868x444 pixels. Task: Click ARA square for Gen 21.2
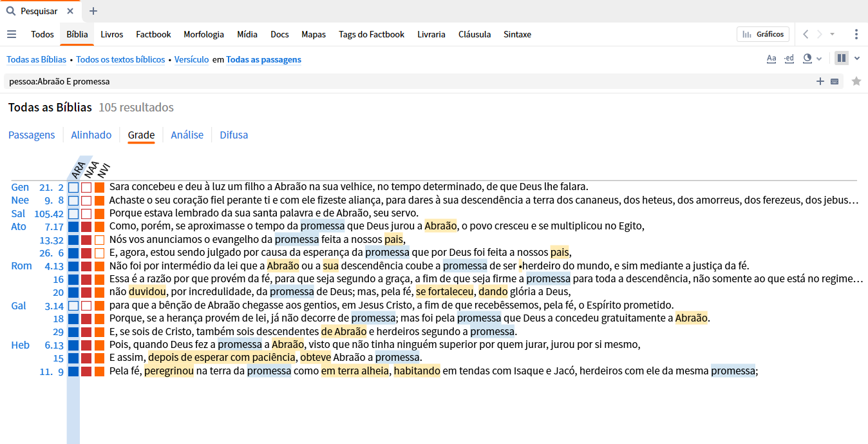(x=73, y=188)
